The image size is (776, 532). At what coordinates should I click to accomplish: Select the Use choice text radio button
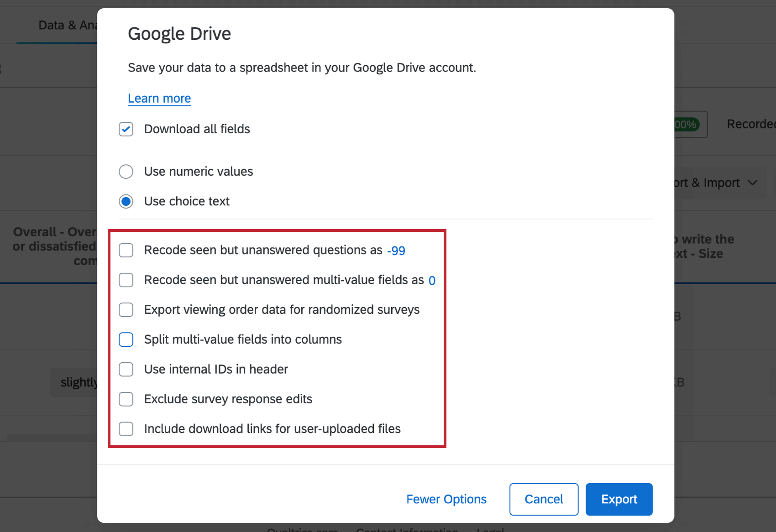(126, 201)
